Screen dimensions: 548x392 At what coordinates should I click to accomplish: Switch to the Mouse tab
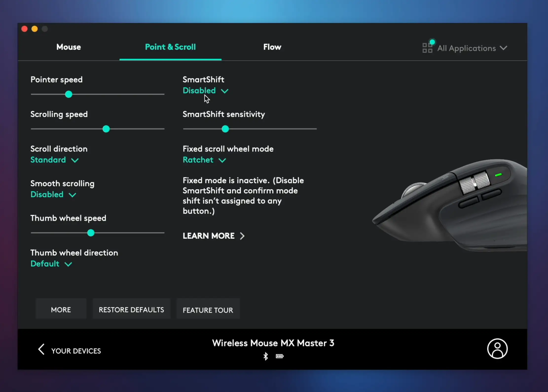[69, 47]
